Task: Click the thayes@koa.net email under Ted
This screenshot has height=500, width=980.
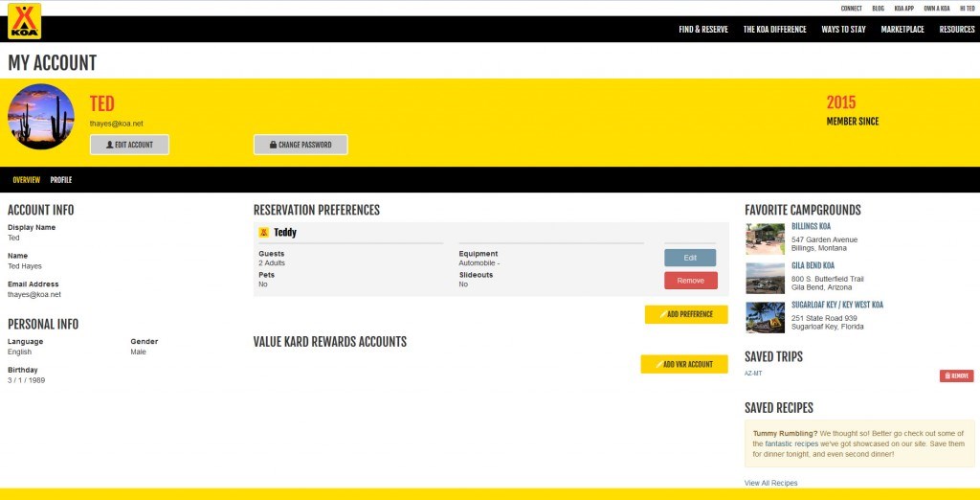Action: (x=116, y=124)
